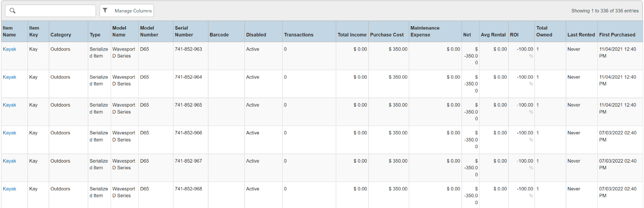
Task: Open Kayak link with serial 741-852-965
Action: point(10,105)
